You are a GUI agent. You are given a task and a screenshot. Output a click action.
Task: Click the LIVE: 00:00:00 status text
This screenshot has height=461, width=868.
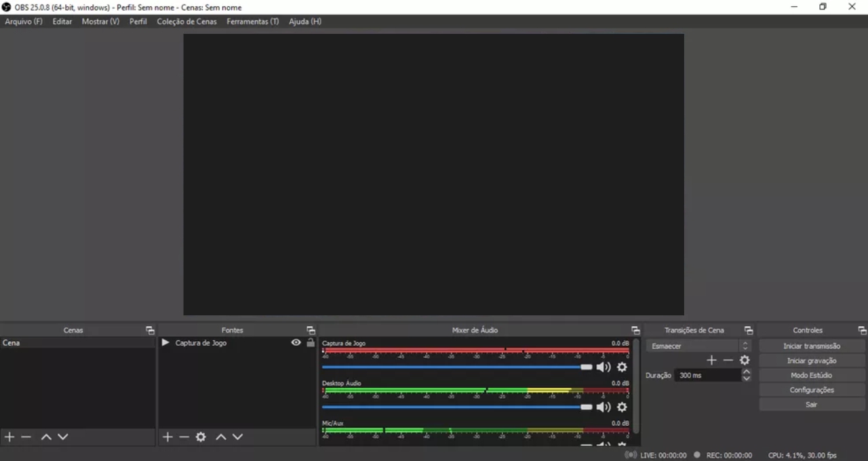coord(663,455)
